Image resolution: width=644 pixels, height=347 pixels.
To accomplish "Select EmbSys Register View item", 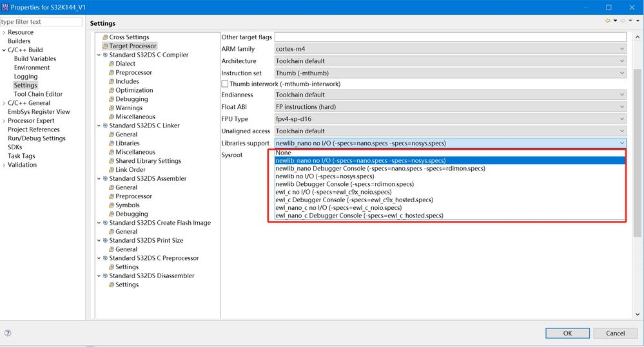I will coord(39,111).
